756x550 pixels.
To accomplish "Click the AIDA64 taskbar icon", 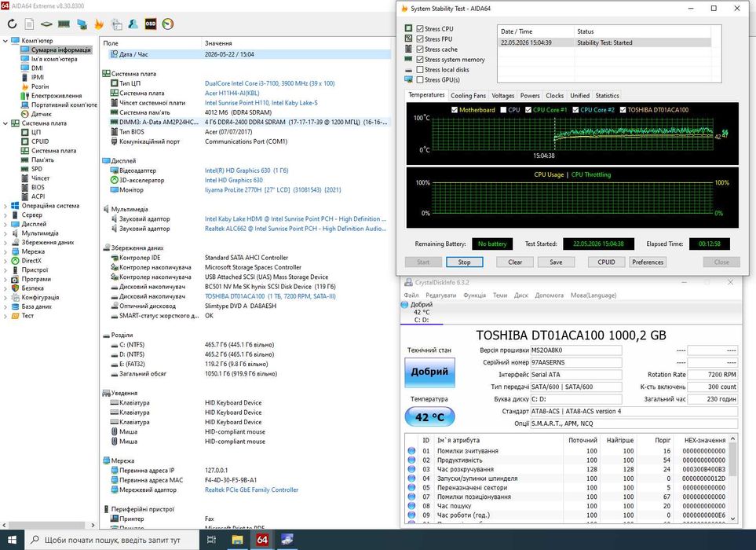I will coord(261,539).
